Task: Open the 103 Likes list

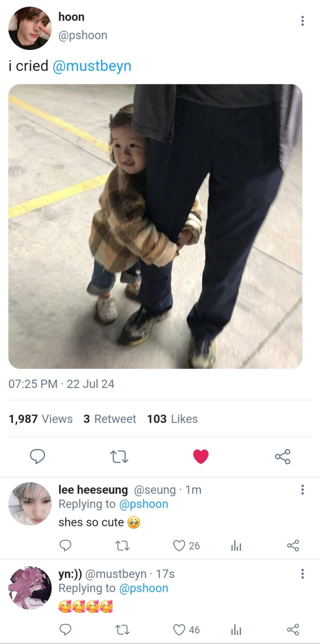Action: 172,419
